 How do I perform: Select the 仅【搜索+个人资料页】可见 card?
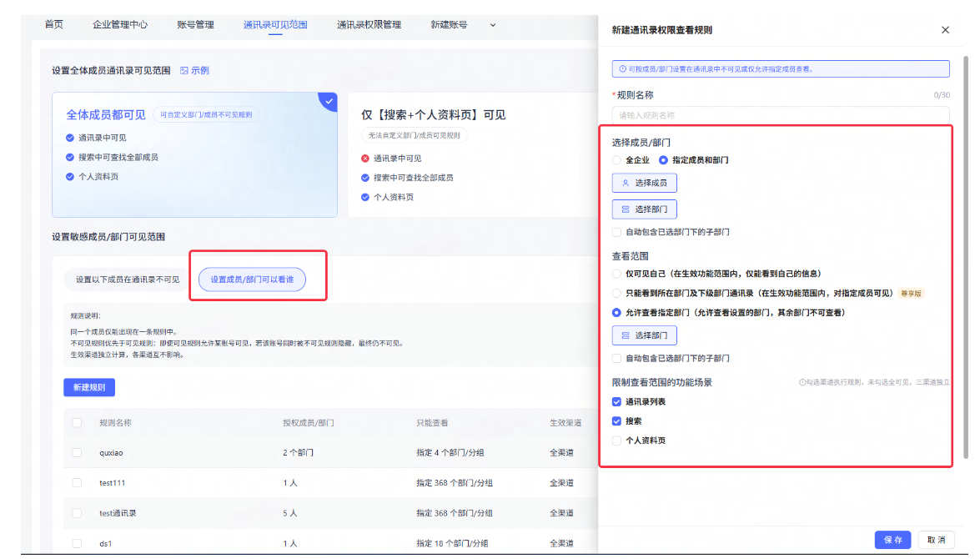[x=473, y=155]
